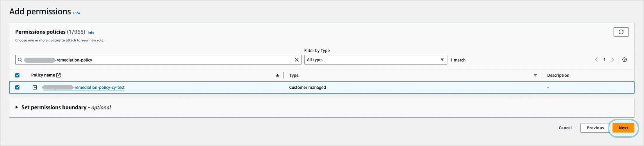Viewport: 644px width, 146px height.
Task: Expand the remediation-policy-cy-test row plus icon
Action: tap(35, 88)
